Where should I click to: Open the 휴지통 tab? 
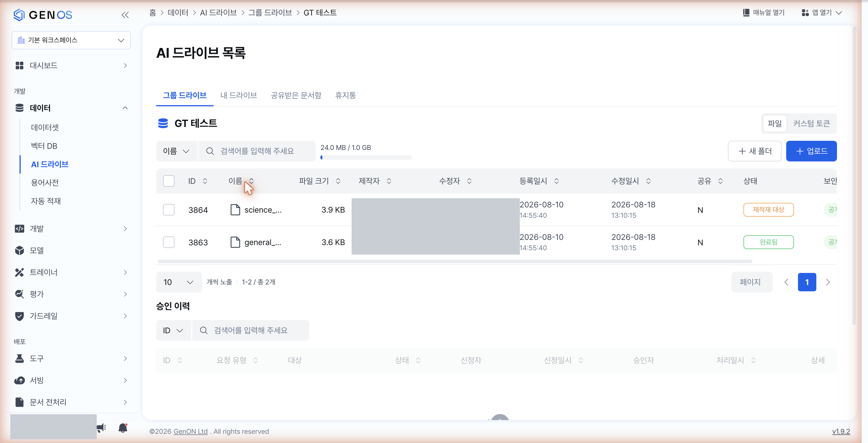346,95
